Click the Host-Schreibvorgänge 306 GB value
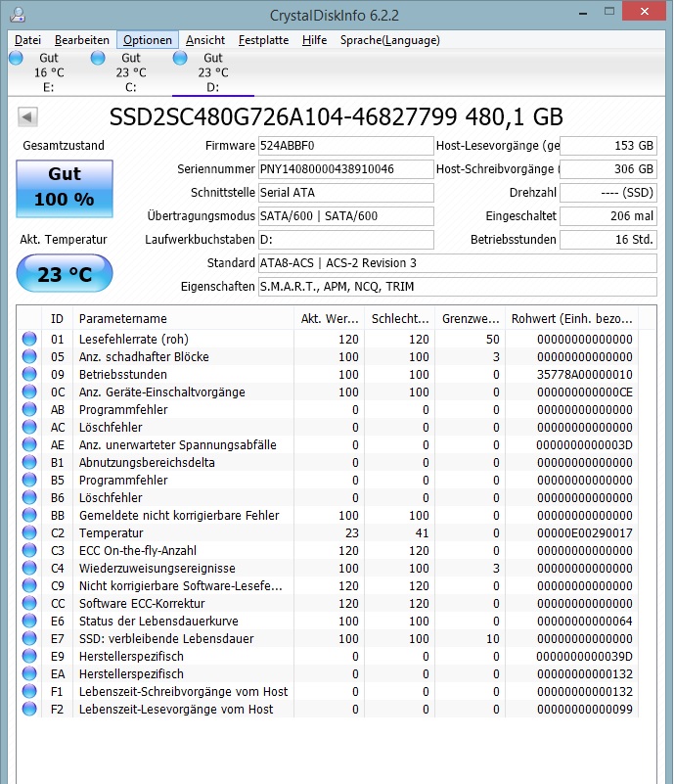 click(608, 169)
